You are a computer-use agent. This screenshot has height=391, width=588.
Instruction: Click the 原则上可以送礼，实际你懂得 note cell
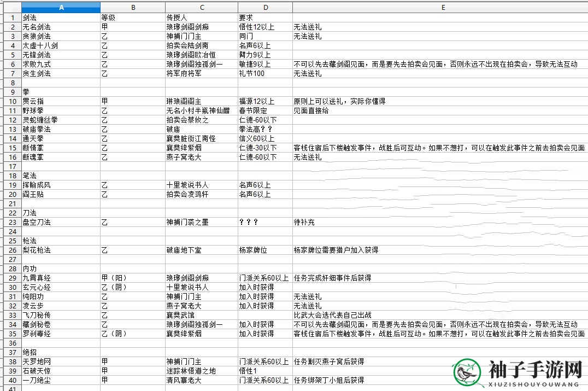(x=440, y=101)
